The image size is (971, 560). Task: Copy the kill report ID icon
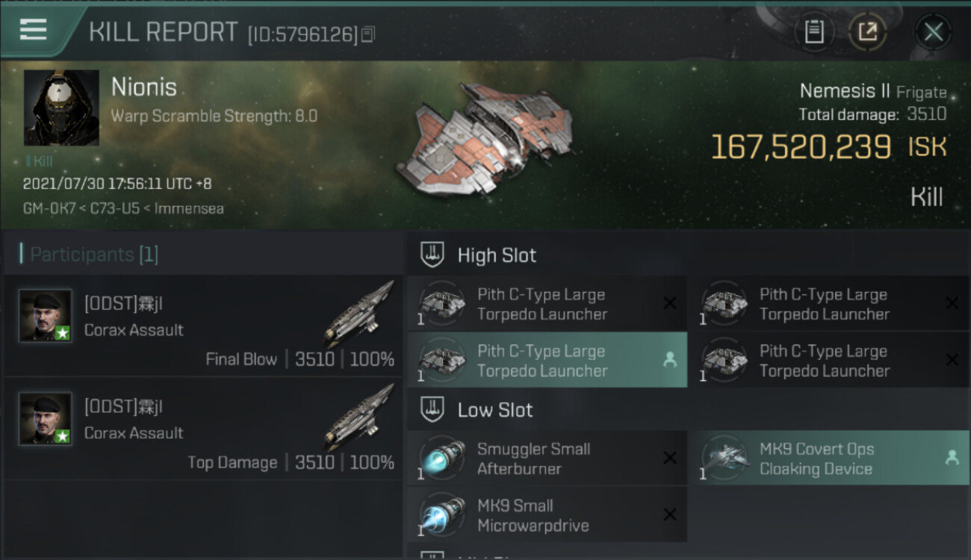[367, 34]
